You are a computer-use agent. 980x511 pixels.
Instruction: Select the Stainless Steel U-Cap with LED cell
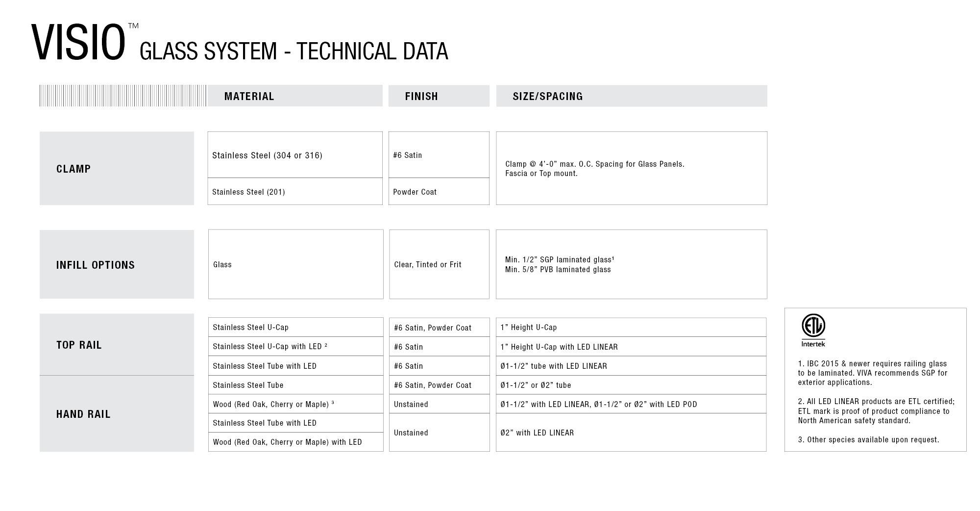269,346
